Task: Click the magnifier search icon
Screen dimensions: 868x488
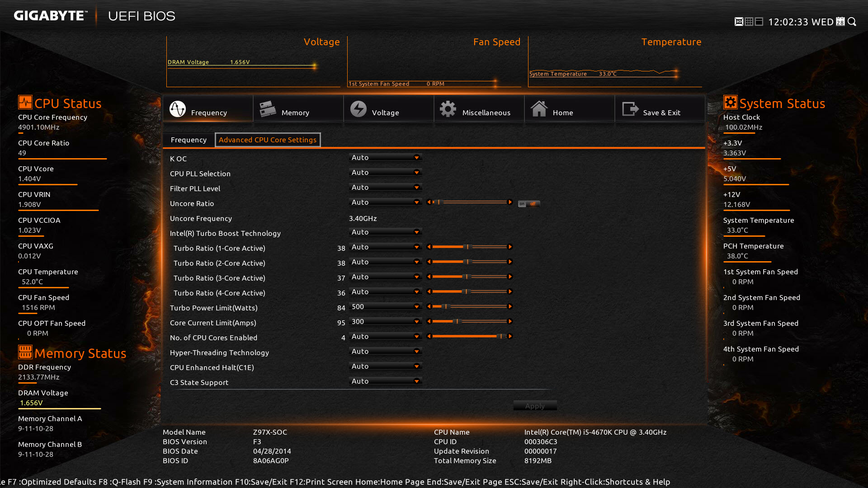Action: [852, 22]
